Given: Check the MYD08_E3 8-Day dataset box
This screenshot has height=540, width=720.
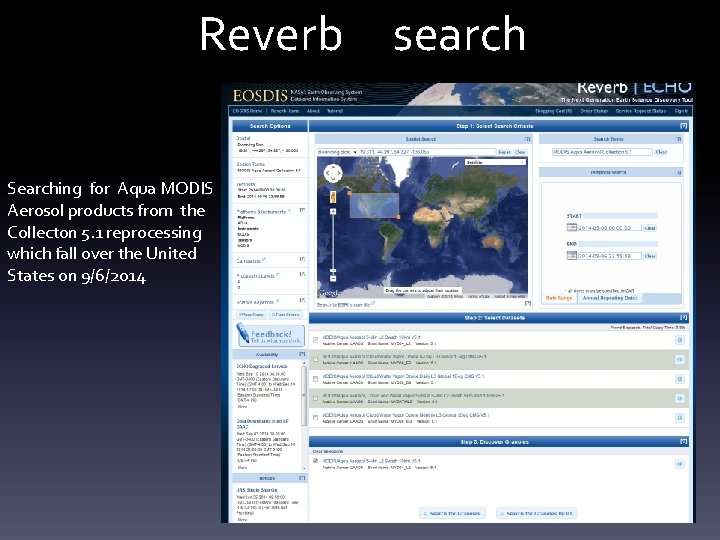Looking at the screenshot, I should click(315, 359).
